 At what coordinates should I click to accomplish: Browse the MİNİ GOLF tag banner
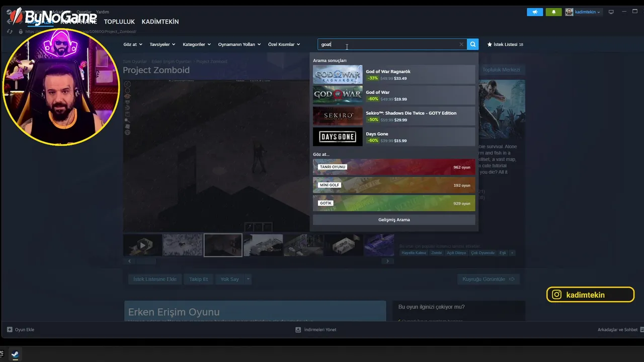pos(394,185)
